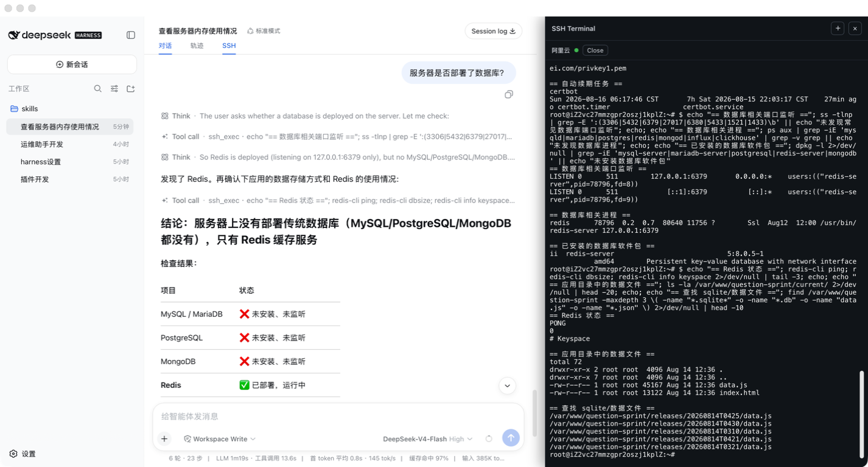Image resolution: width=868 pixels, height=467 pixels.
Task: Click the Close button next to 阿里云
Action: click(x=595, y=50)
